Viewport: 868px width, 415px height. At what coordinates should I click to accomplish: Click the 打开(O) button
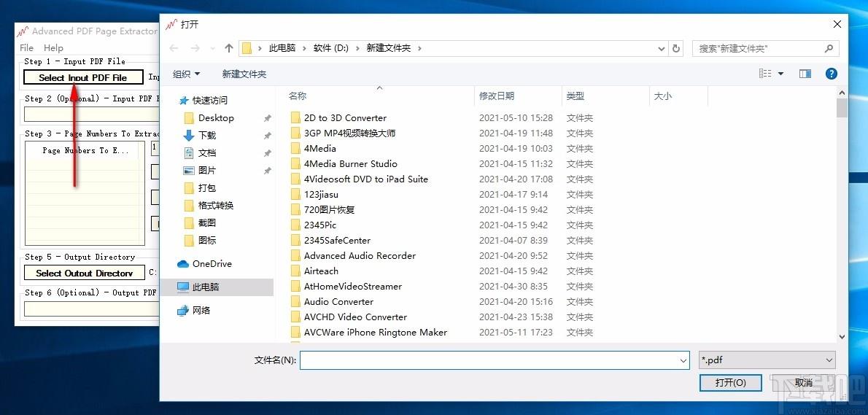731,382
